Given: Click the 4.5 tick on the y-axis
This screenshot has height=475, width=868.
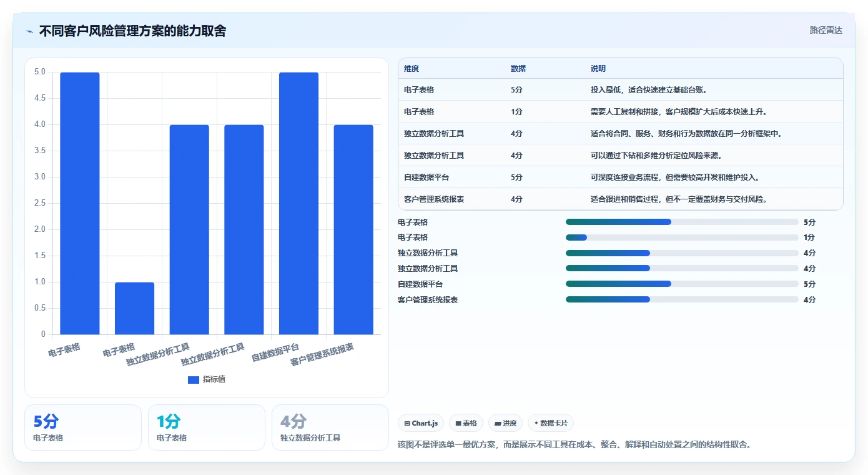Looking at the screenshot, I should click(40, 98).
